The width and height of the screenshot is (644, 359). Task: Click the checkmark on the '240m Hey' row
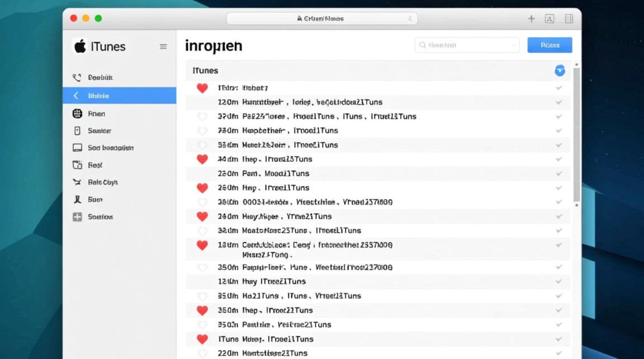pos(559,216)
